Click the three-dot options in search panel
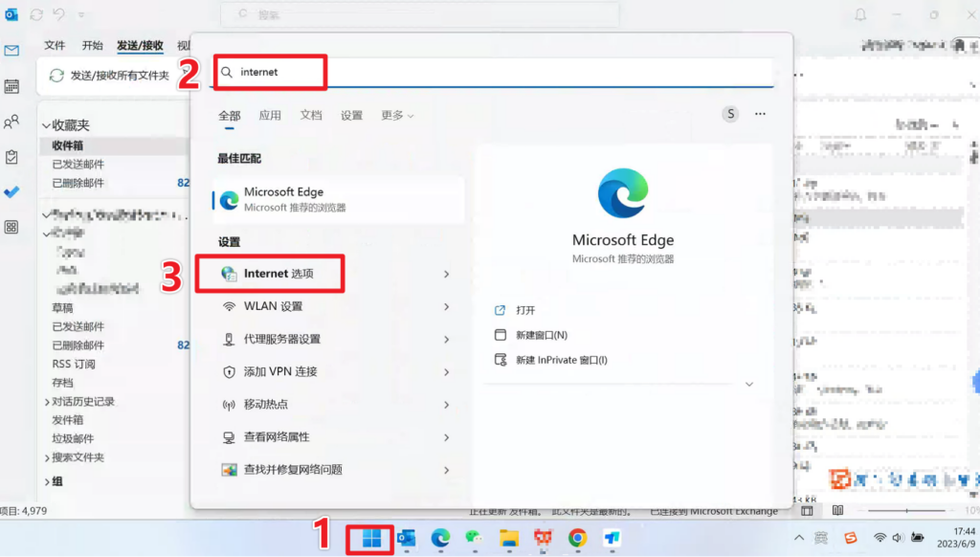Viewport: 980px width, 557px height. pyautogui.click(x=760, y=114)
